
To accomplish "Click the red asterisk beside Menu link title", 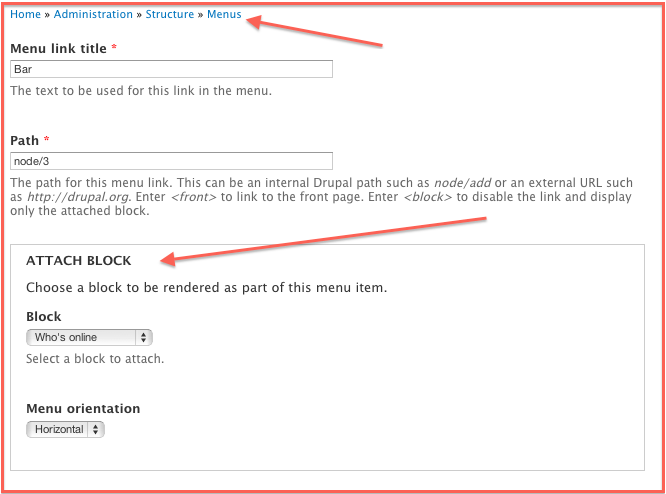I will 114,47.
